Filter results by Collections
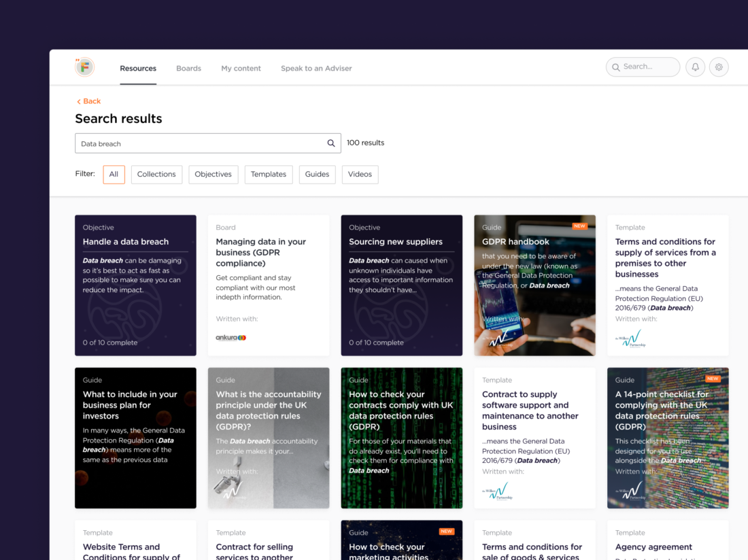Screen dimensions: 748x560 (156, 175)
